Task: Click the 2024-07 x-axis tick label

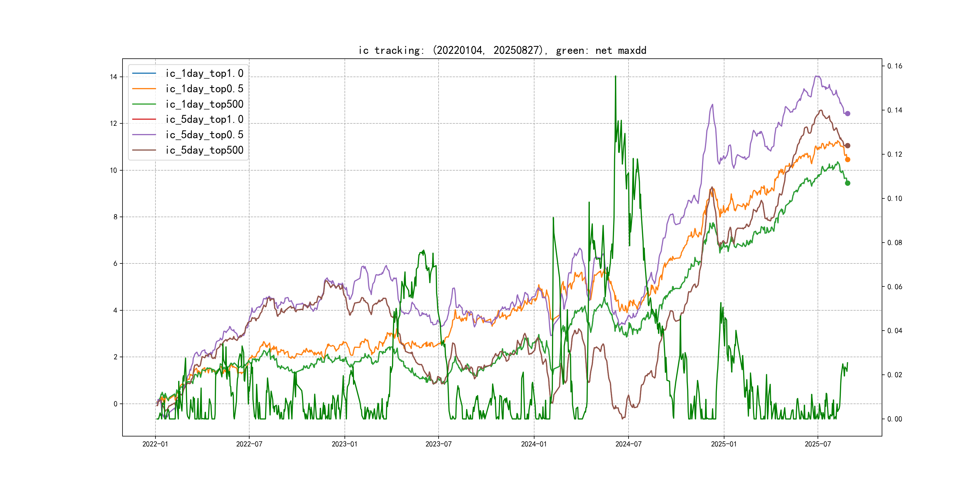Action: tap(629, 444)
